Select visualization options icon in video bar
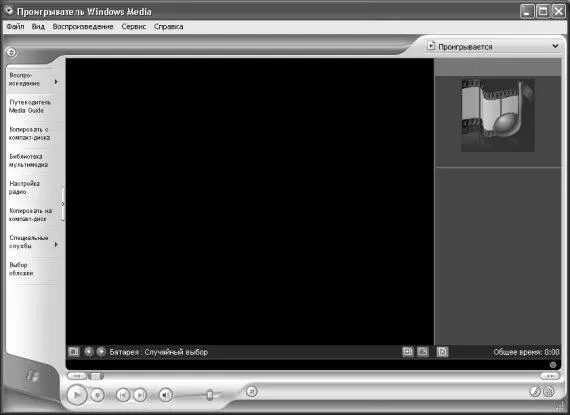Image resolution: width=570 pixels, height=415 pixels. (74, 351)
